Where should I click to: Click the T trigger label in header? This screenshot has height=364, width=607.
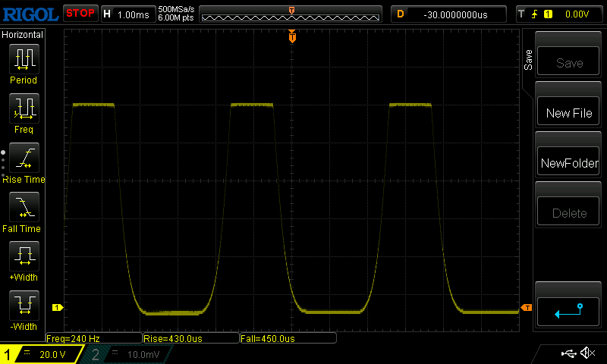[521, 14]
